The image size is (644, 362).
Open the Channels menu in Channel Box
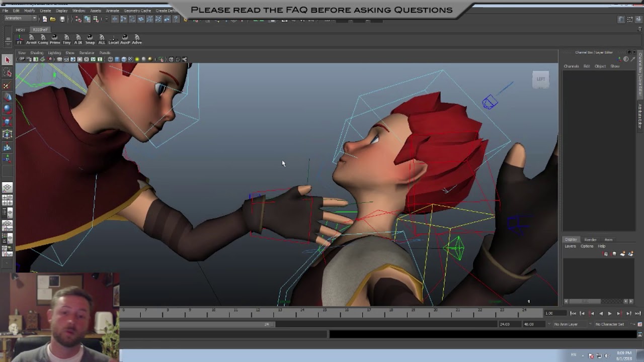(x=571, y=66)
